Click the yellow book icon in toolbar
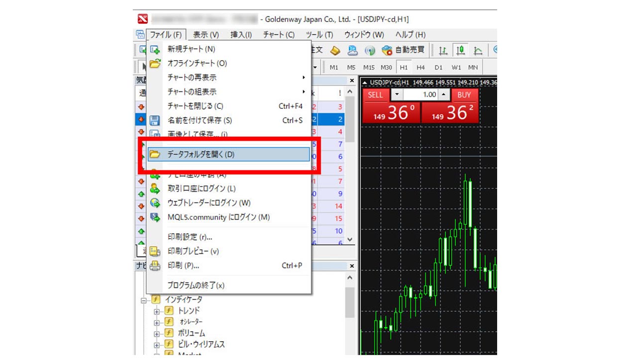 click(x=335, y=50)
